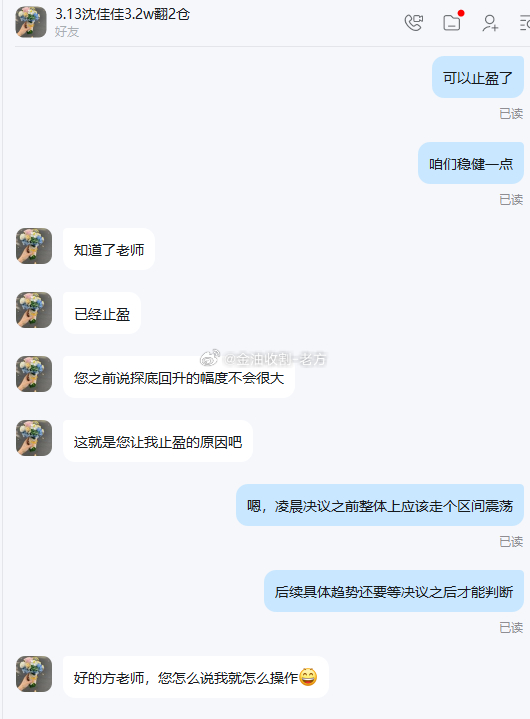
Task: Click the "知道了老师" message bubble
Action: click(x=109, y=249)
